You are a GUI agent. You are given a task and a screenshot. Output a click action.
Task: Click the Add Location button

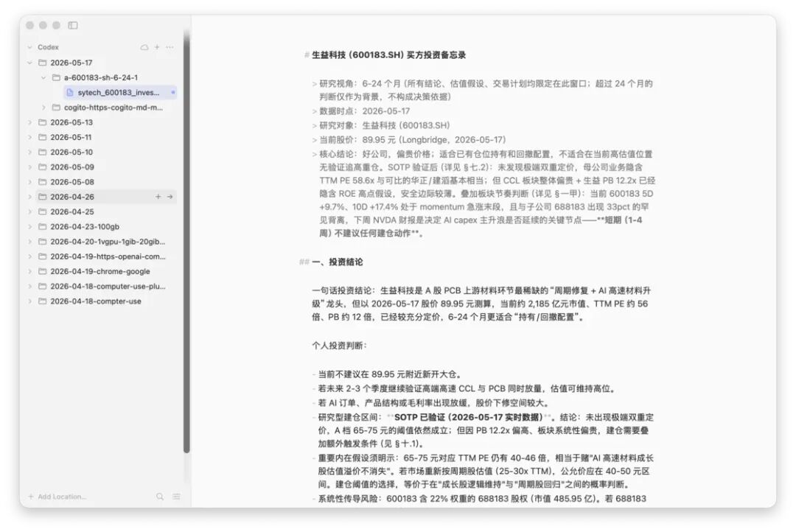coord(57,497)
